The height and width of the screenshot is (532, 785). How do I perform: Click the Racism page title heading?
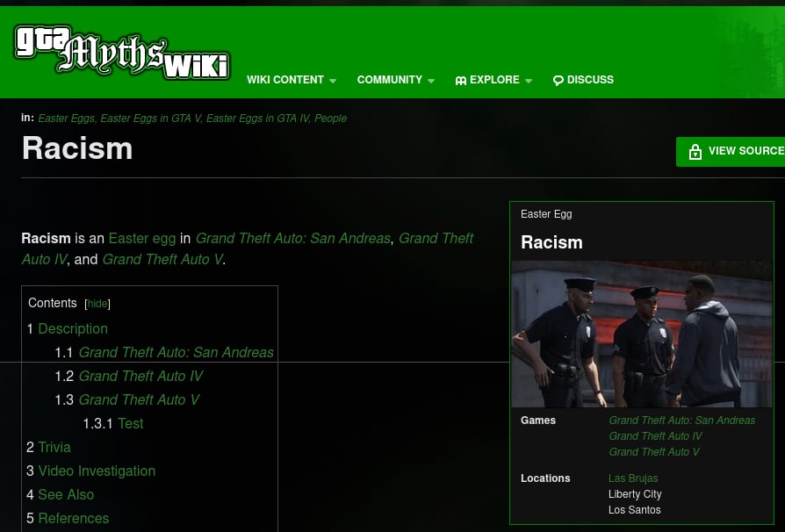[77, 148]
